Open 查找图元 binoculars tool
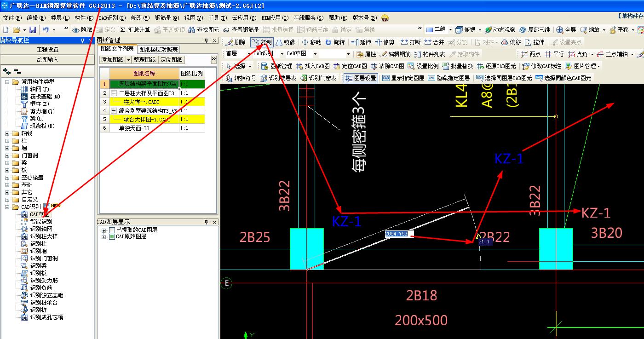This screenshot has width=644, height=339. pos(203,30)
